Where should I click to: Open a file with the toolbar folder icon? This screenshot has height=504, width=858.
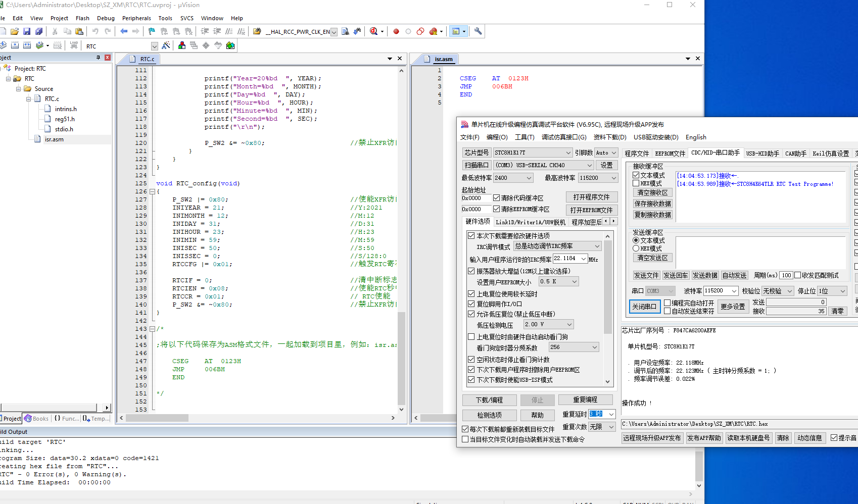[x=15, y=31]
